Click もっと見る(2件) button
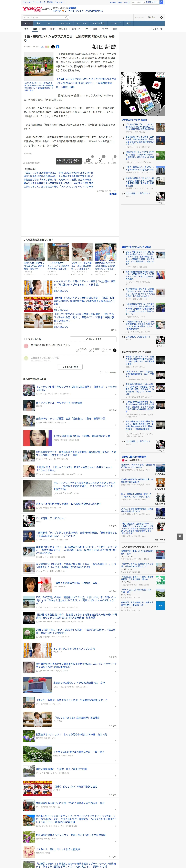This screenshot has width=186, height=868. pos(70,367)
